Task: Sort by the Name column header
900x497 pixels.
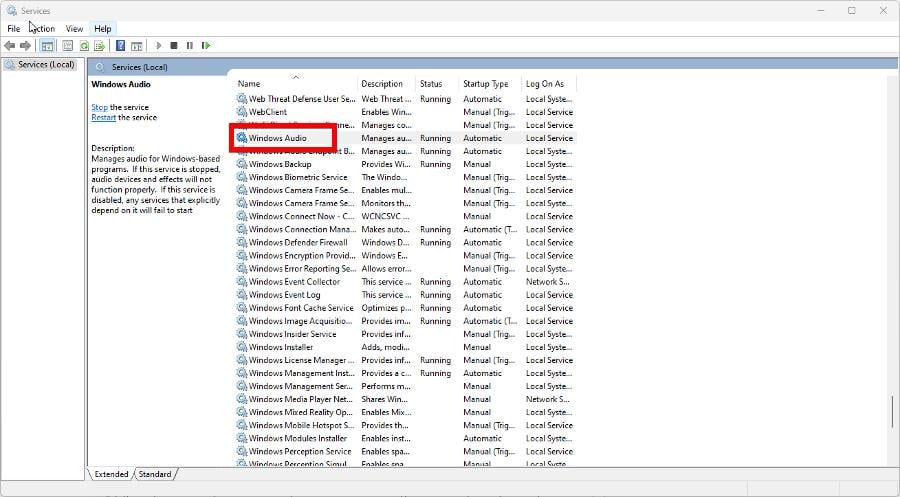Action: click(296, 84)
